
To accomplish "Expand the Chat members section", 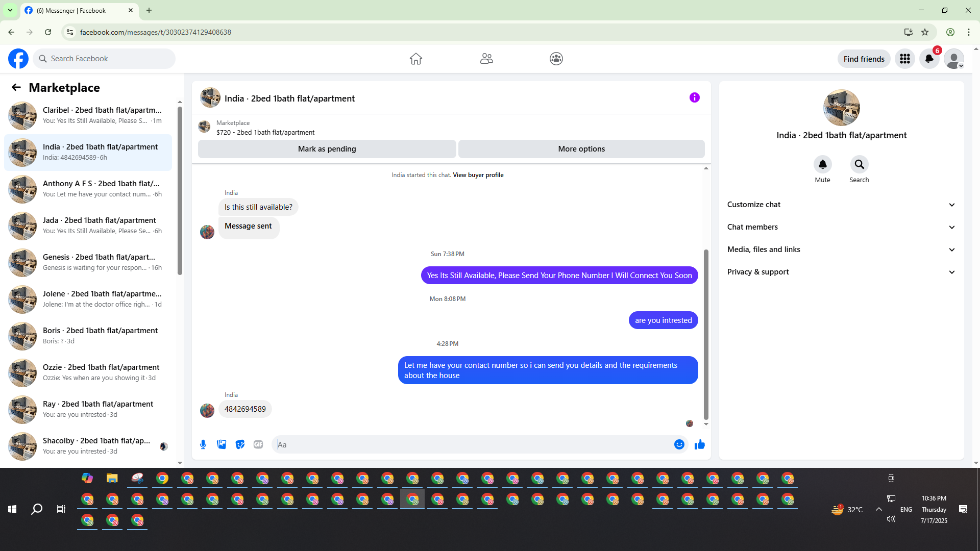I will point(842,227).
